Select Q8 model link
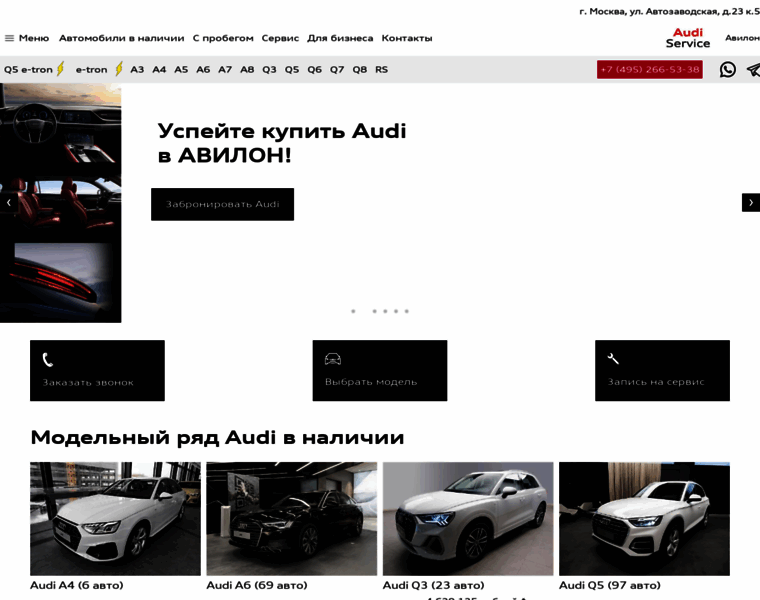This screenshot has width=760, height=600. pos(360,69)
